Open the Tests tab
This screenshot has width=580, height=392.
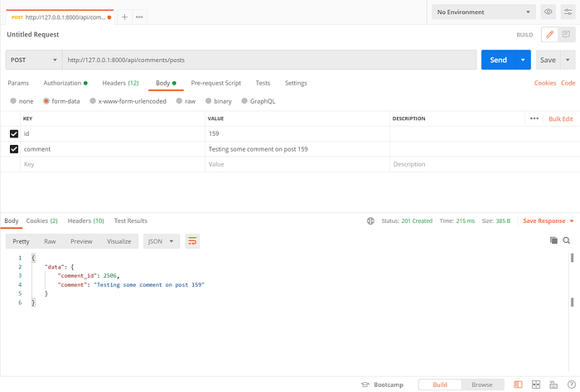(263, 83)
